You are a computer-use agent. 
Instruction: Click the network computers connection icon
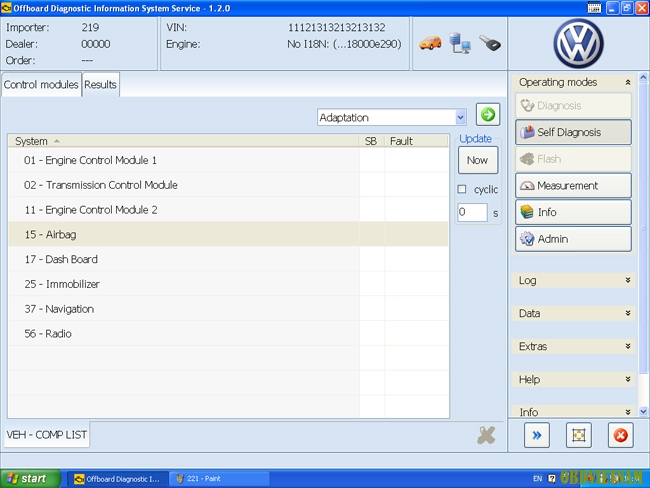(460, 43)
